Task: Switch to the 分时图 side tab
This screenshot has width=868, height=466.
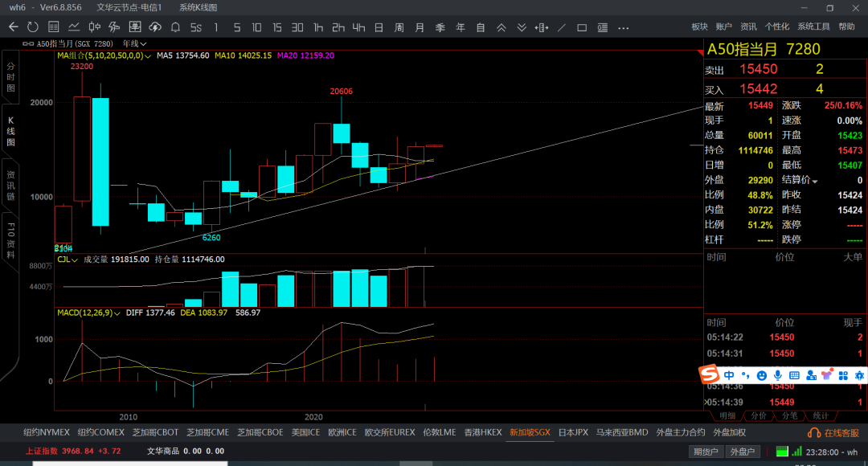Action: point(10,77)
